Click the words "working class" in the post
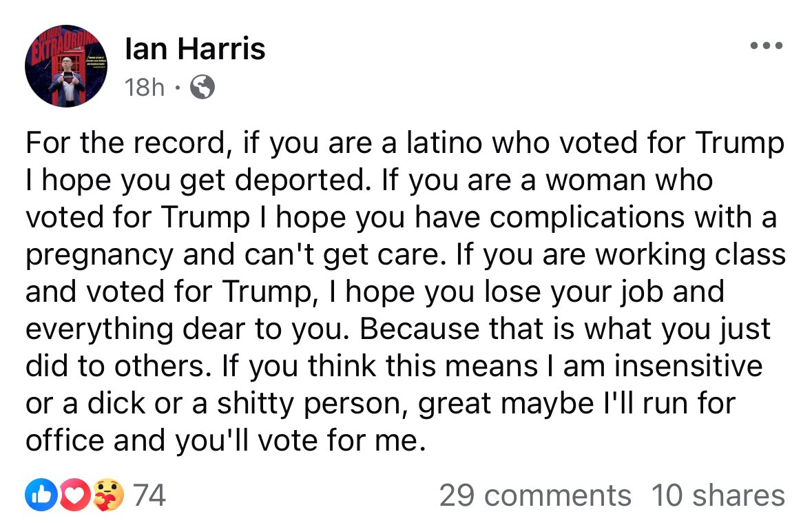This screenshot has height=523, width=812. coord(690,255)
